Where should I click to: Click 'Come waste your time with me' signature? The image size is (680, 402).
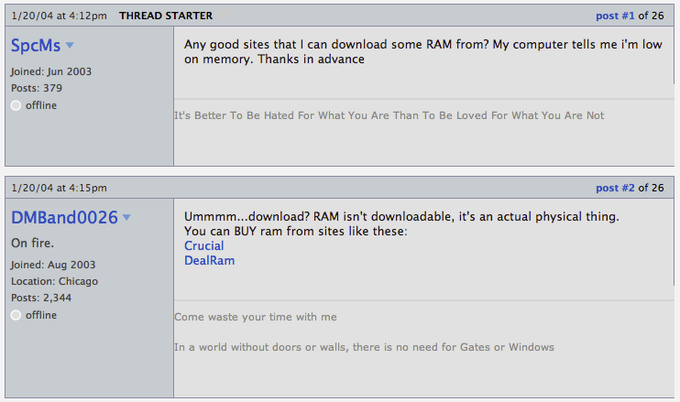(x=255, y=317)
